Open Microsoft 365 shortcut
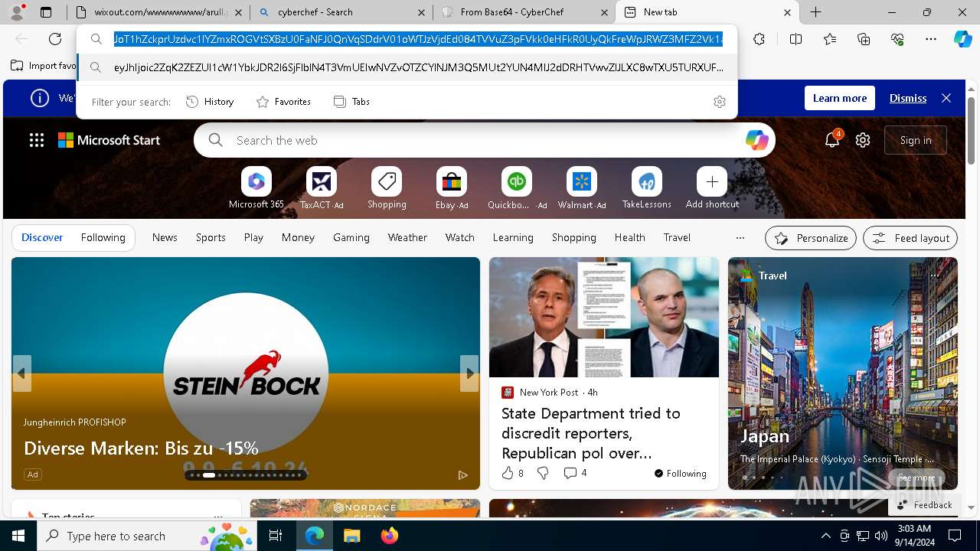The width and height of the screenshot is (980, 551). click(256, 188)
